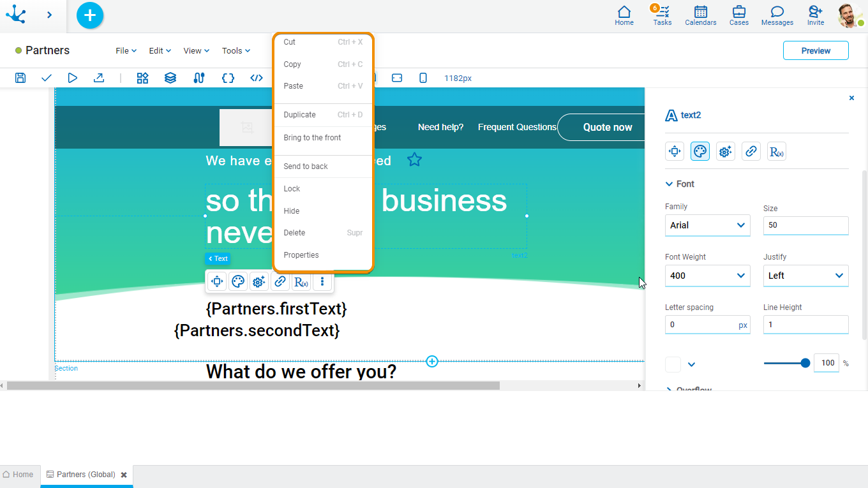Screen dimensions: 868x488
Task: Open the font Family dropdown showing Arial
Action: (x=707, y=225)
